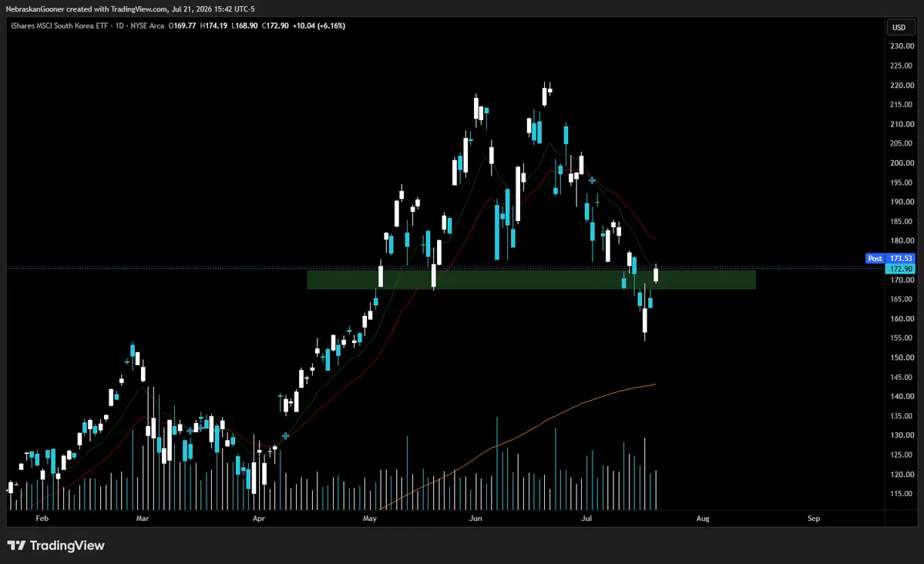The width and height of the screenshot is (924, 564).
Task: Open the USD currency selector
Action: point(901,27)
